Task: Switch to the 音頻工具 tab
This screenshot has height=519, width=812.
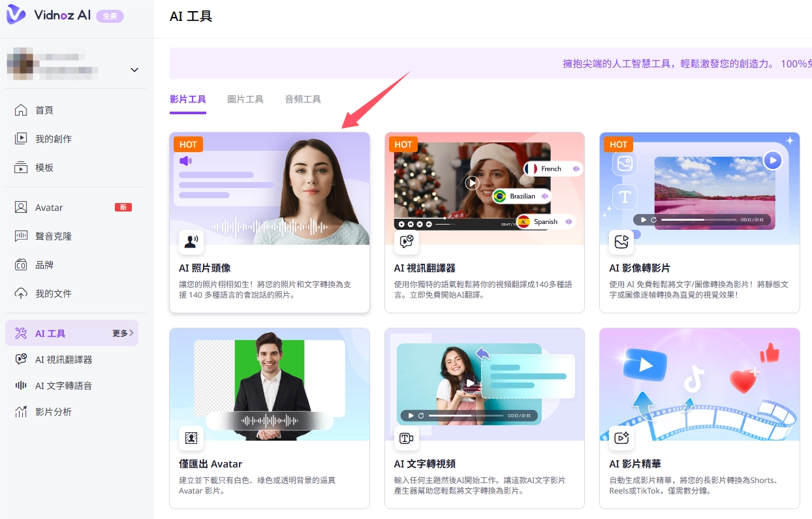Action: pos(303,99)
